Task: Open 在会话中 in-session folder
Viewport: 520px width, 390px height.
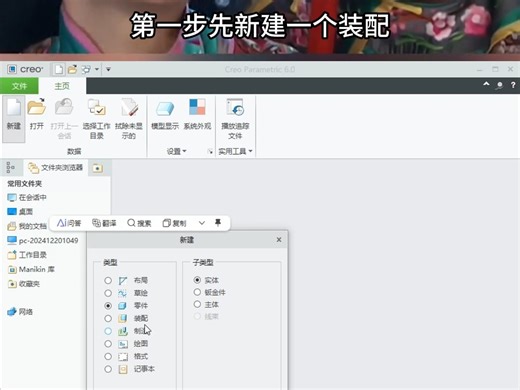Action: click(27, 197)
